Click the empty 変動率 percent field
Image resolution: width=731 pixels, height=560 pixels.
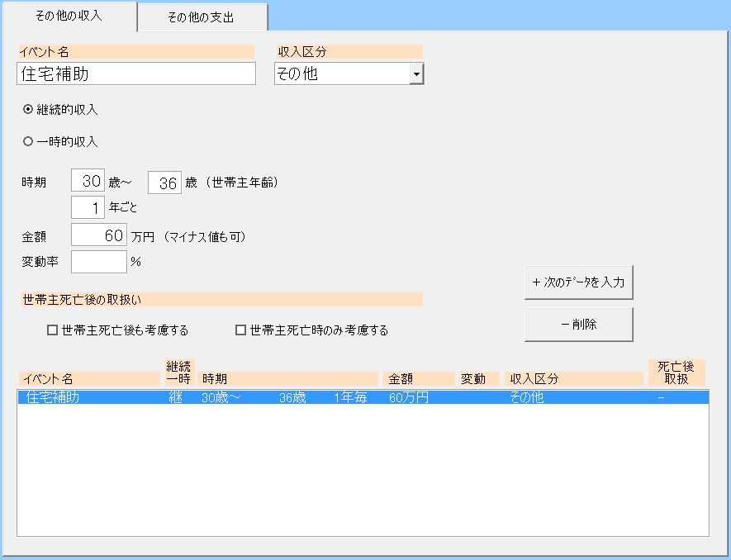[x=99, y=262]
